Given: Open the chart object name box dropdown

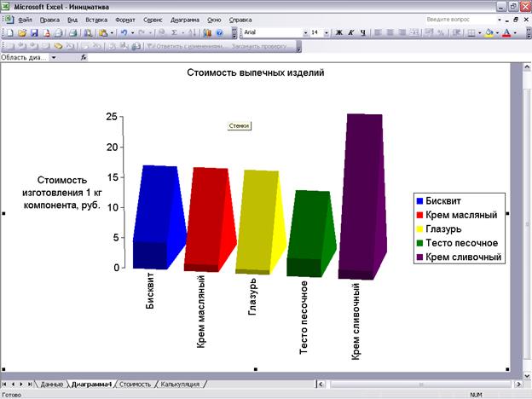Looking at the screenshot, I should click(x=53, y=58).
